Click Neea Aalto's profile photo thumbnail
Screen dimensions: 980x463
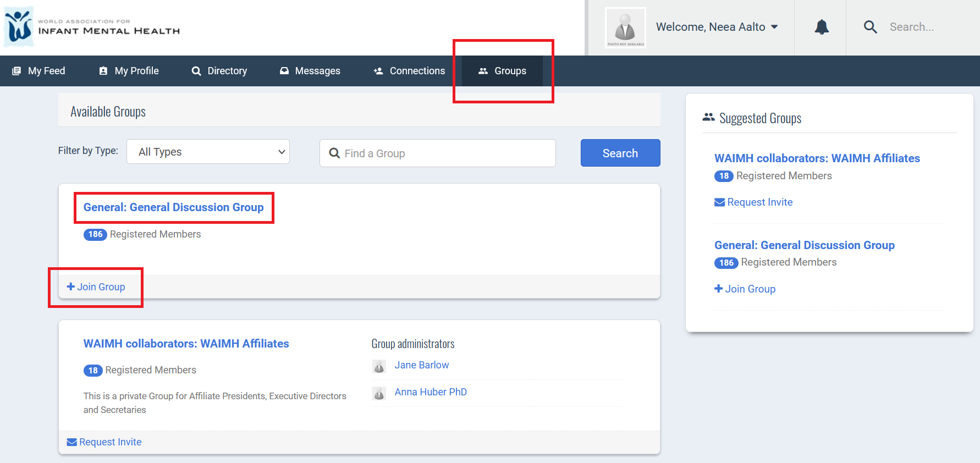pos(625,27)
